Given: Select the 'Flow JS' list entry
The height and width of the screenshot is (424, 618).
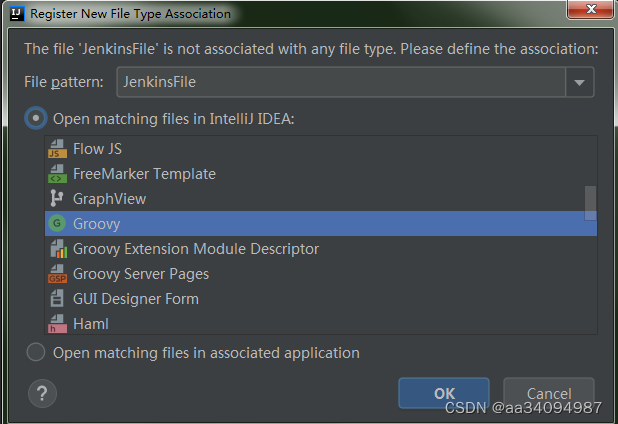Looking at the screenshot, I should tap(321, 149).
